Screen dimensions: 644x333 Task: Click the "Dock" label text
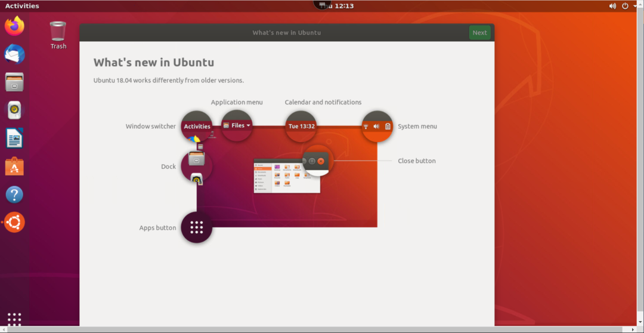168,166
